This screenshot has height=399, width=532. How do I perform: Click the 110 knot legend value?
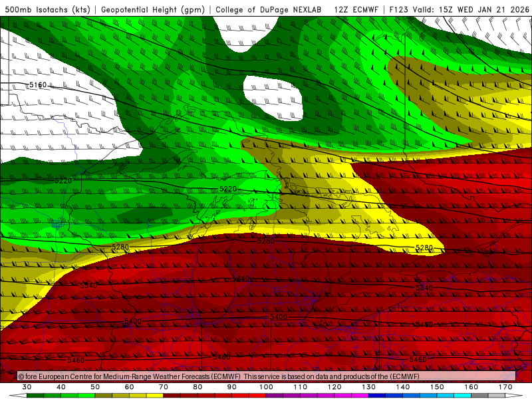(x=301, y=387)
